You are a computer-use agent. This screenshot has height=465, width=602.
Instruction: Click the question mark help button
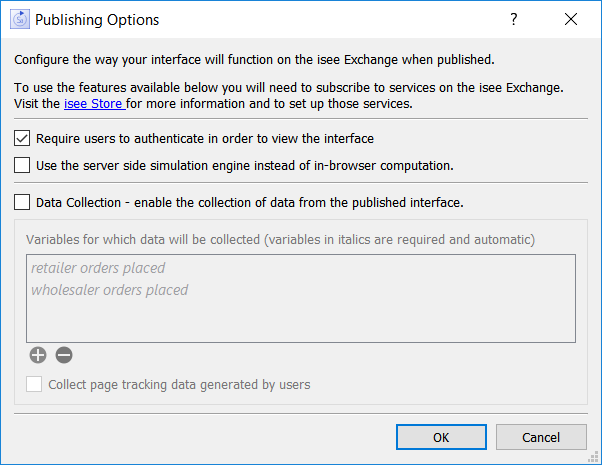pos(513,19)
